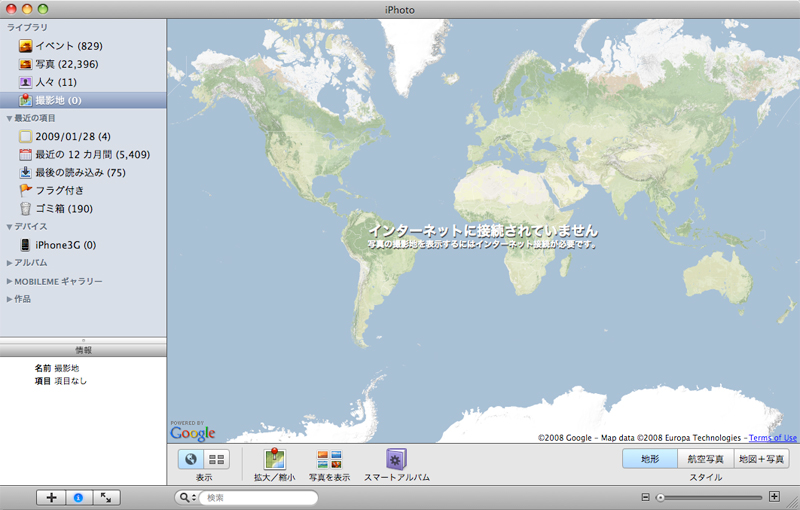Open the 2009/01/28 (4) recent event

click(83, 136)
